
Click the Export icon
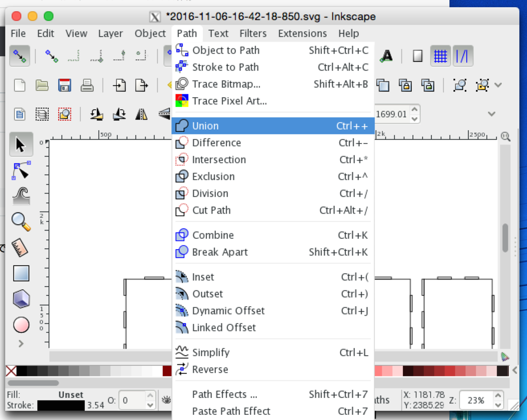(142, 85)
